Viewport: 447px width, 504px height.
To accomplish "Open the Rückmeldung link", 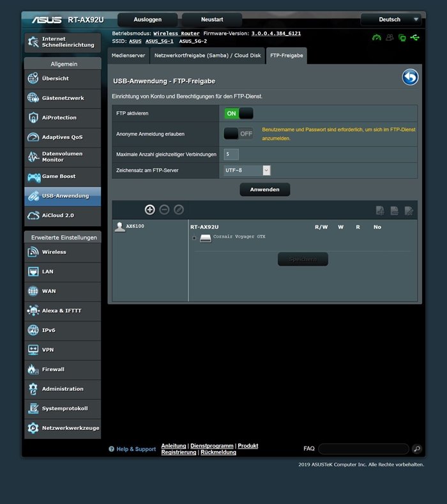I will [218, 452].
